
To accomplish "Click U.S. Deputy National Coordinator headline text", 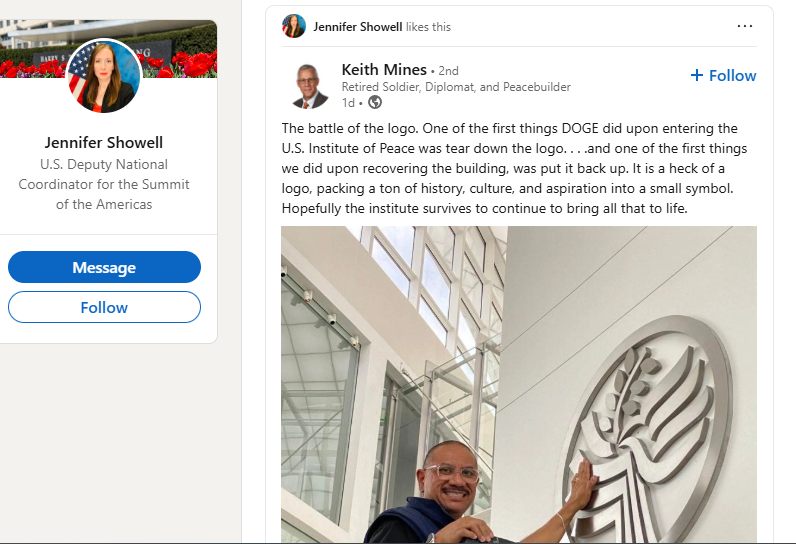I will coord(104,184).
